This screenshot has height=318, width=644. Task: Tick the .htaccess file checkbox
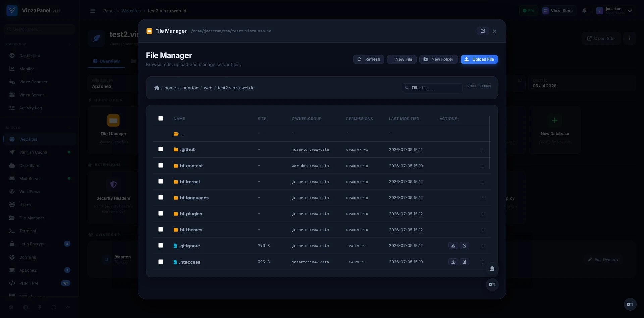161,262
